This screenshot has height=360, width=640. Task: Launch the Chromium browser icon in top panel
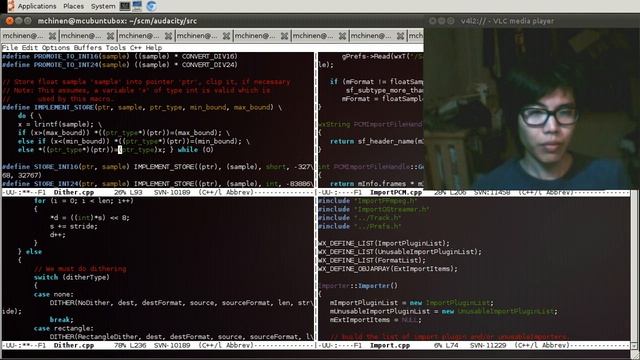click(x=151, y=6)
